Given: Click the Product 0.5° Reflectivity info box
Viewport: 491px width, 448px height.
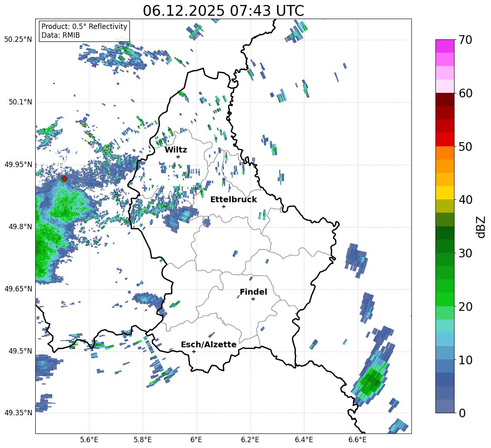Looking at the screenshot, I should pyautogui.click(x=84, y=31).
